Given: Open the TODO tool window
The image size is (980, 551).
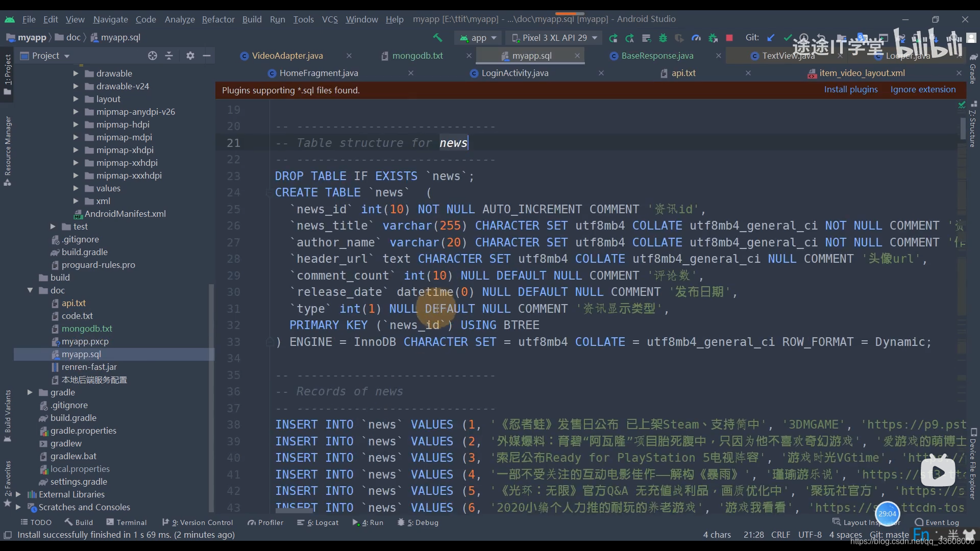Looking at the screenshot, I should coord(36,522).
